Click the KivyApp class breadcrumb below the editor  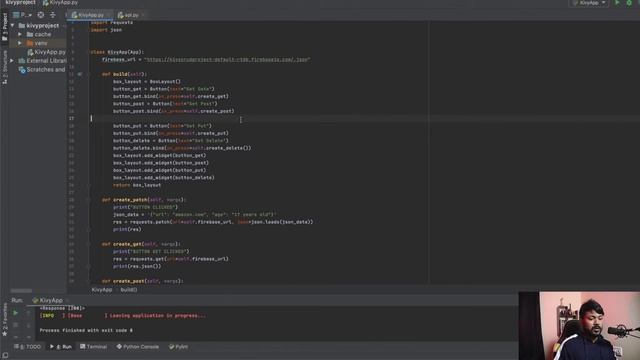pyautogui.click(x=102, y=289)
